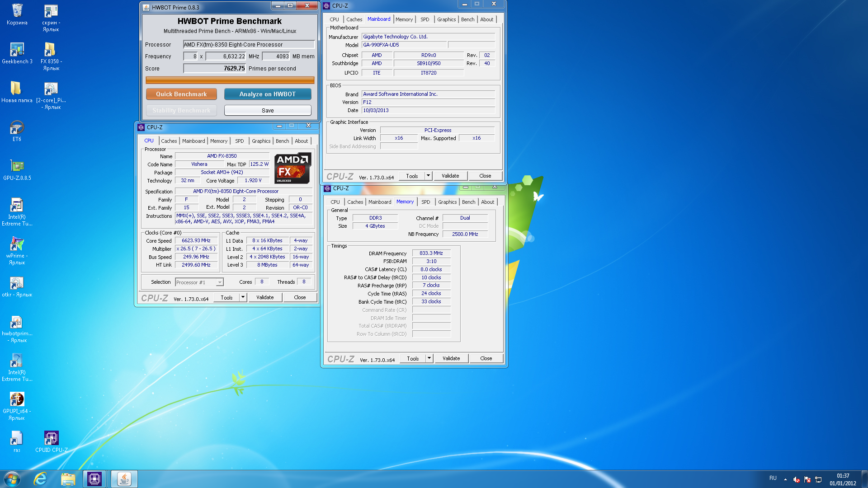Expand the Tools arrow in the CPU tab window

click(243, 297)
